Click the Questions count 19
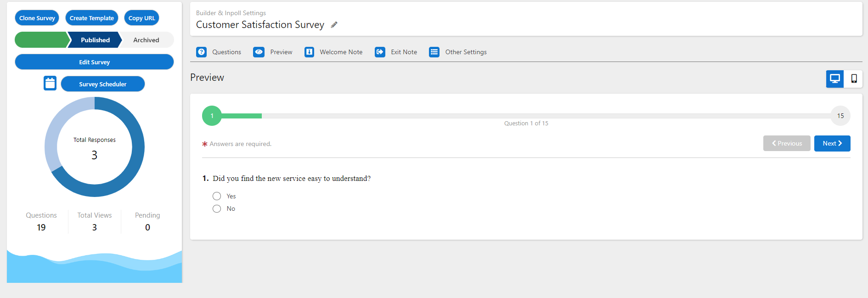This screenshot has height=298, width=868. coord(41,227)
